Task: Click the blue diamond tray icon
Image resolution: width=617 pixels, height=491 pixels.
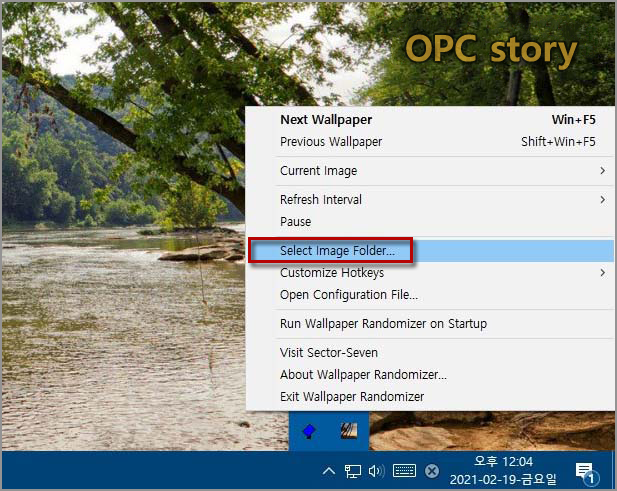Action: coord(309,431)
